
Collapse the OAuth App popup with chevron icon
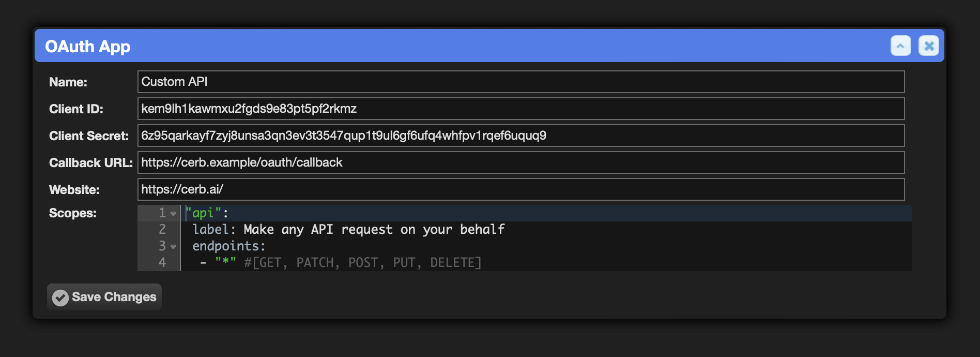click(x=900, y=46)
